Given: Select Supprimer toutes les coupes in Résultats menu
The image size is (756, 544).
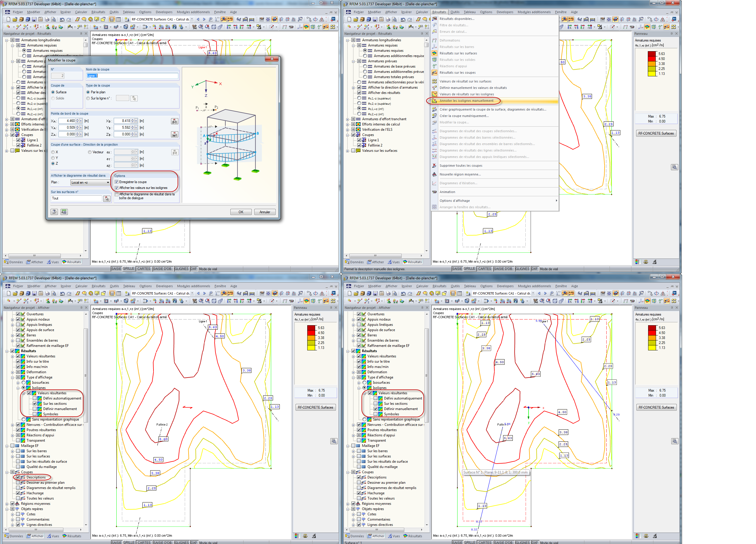Looking at the screenshot, I should point(461,166).
